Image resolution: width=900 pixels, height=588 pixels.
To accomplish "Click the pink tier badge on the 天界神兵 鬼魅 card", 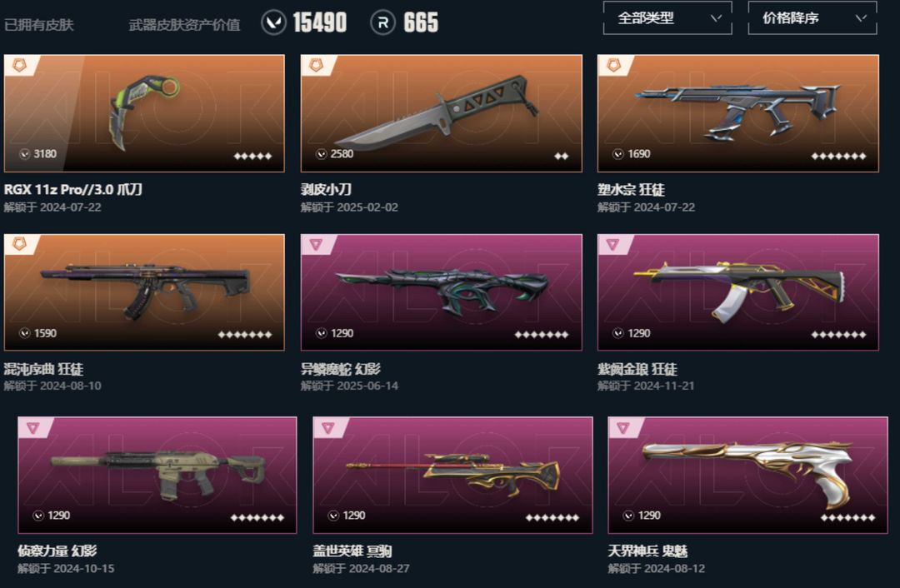I will pos(622,427).
